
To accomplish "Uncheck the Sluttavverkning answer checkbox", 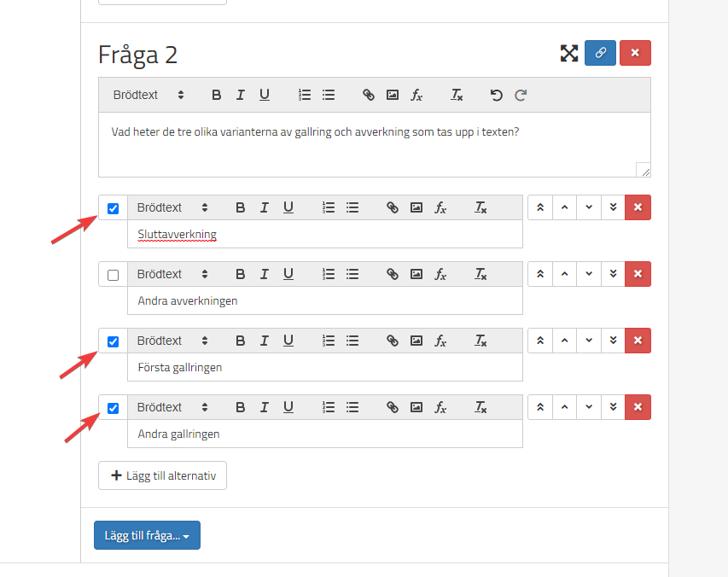I will pos(113,208).
